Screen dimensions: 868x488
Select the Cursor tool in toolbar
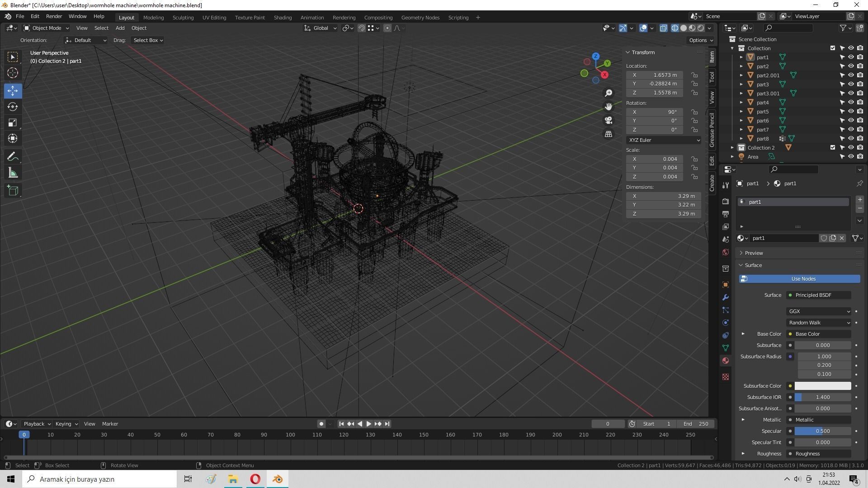pos(13,73)
